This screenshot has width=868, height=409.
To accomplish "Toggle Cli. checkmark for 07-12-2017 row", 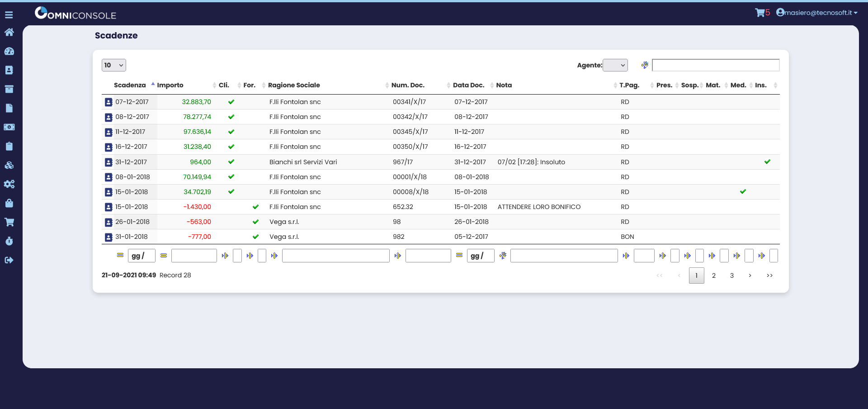I will 231,102.
